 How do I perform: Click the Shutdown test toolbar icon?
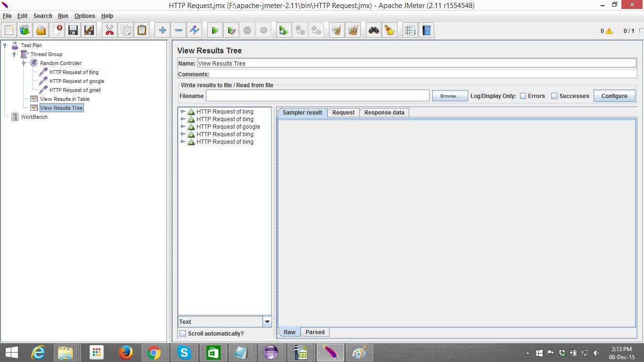(x=264, y=31)
